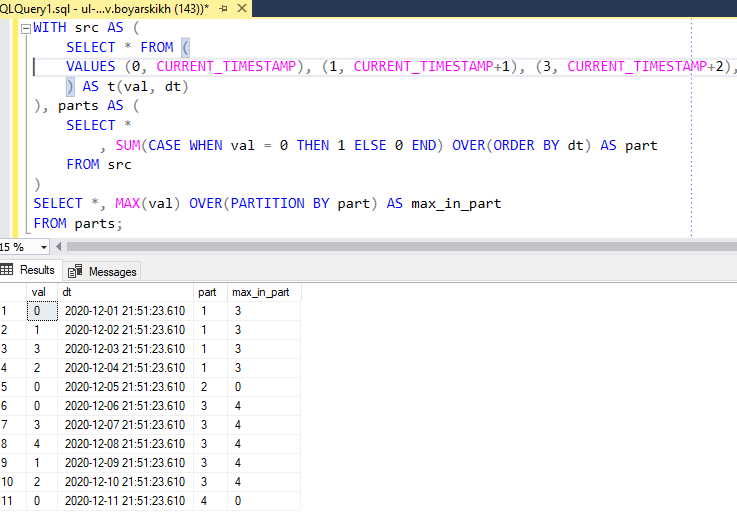Collapse the WITH src code block
This screenshot has width=737, height=532.
[25, 28]
